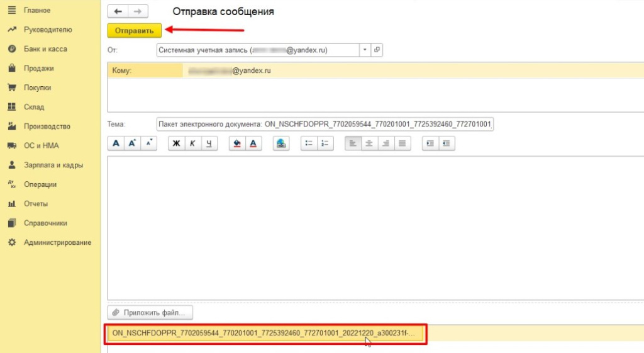
Task: Open the font selection A icon
Action: (x=116, y=143)
